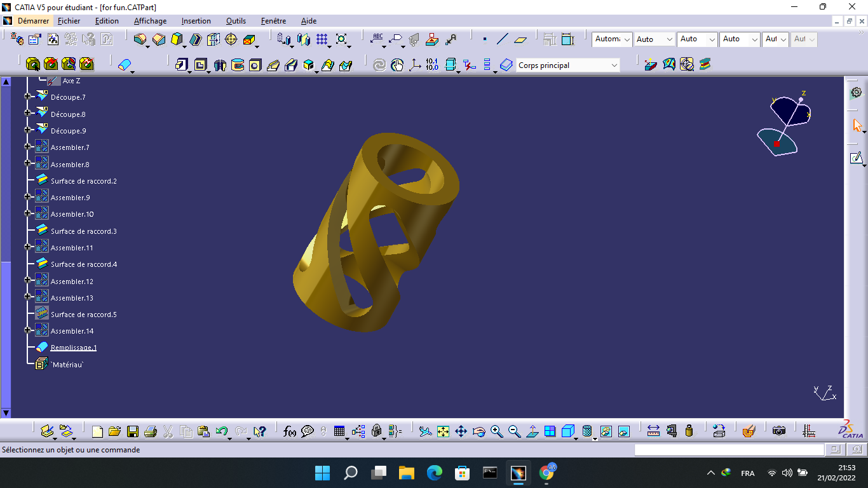Toggle Swap Visible Space icon
The height and width of the screenshot is (488, 868).
[624, 431]
